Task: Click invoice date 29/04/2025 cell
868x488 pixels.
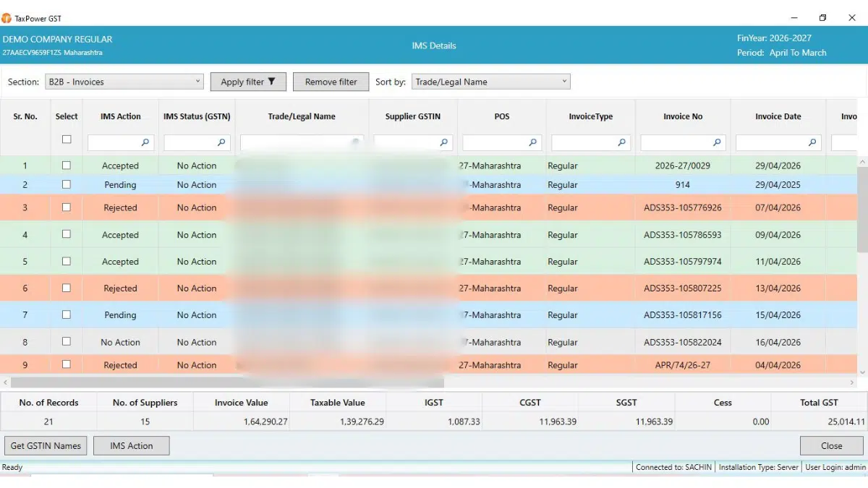Action: 778,184
